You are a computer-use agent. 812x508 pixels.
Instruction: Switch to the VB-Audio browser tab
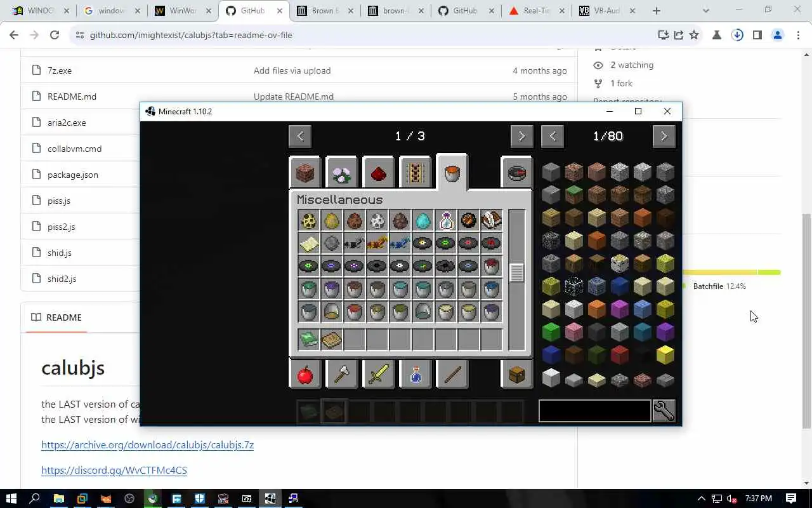click(607, 11)
